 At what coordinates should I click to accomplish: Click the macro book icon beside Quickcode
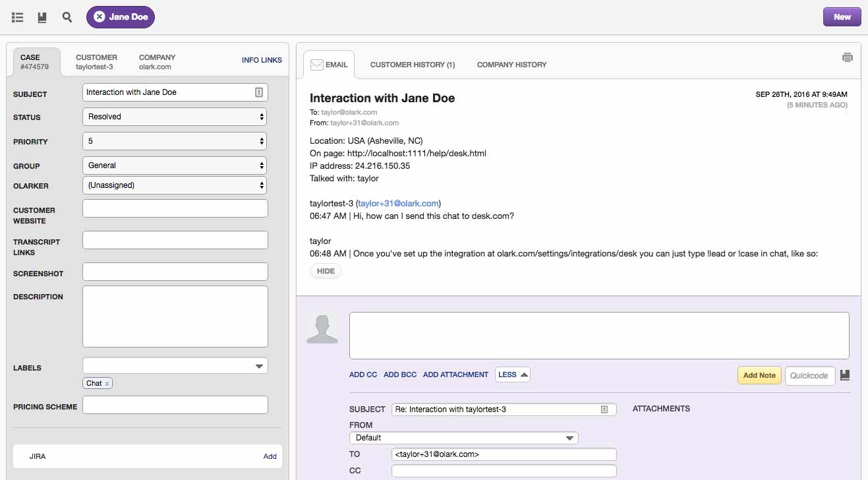tap(845, 375)
